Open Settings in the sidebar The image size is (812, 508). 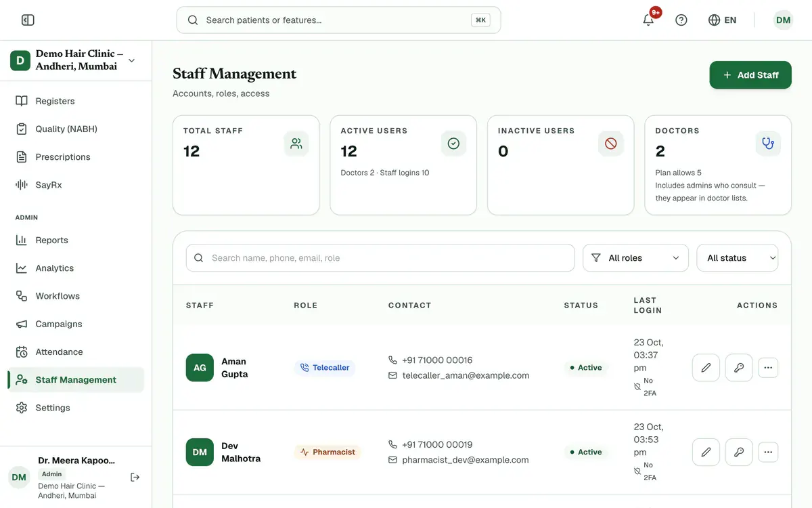point(76,408)
